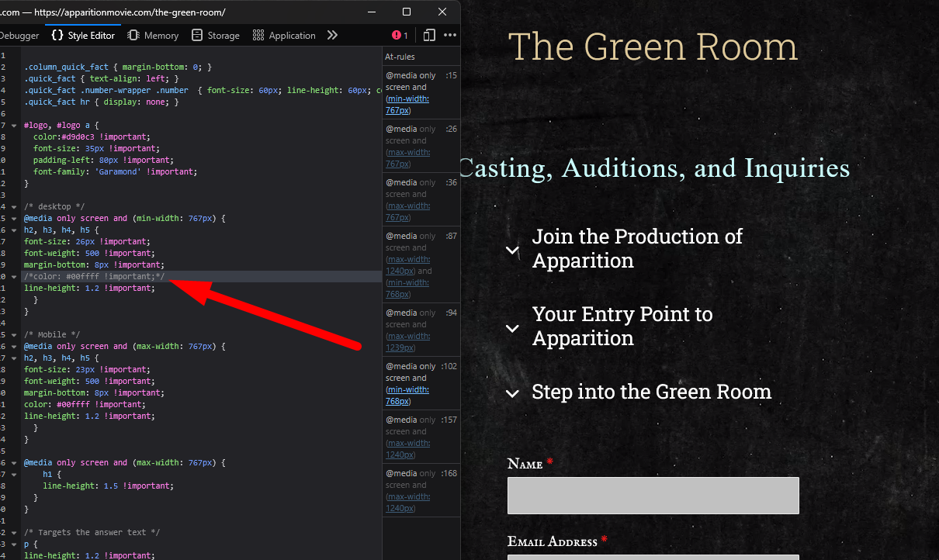Click 'The Green Room' page heading

pyautogui.click(x=652, y=47)
